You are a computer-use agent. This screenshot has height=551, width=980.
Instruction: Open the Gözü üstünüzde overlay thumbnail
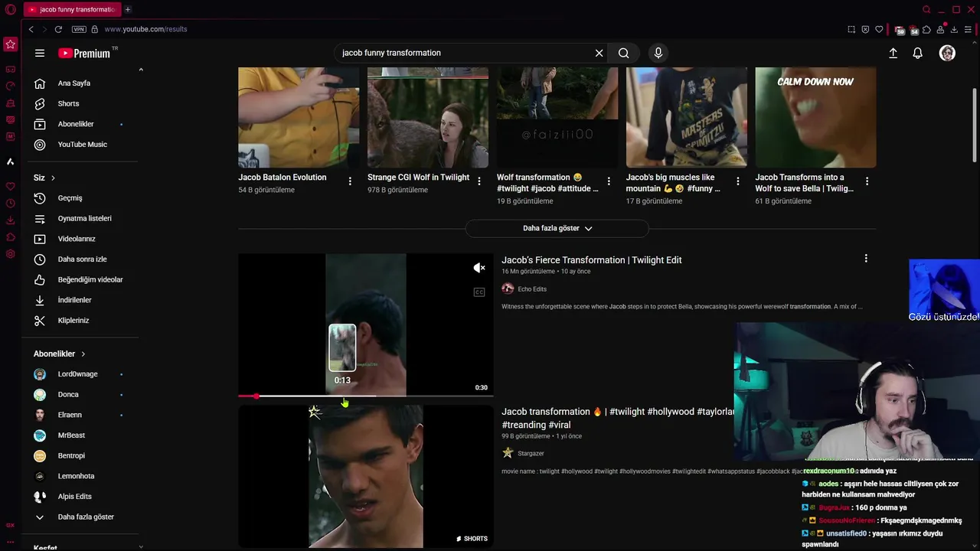(944, 291)
